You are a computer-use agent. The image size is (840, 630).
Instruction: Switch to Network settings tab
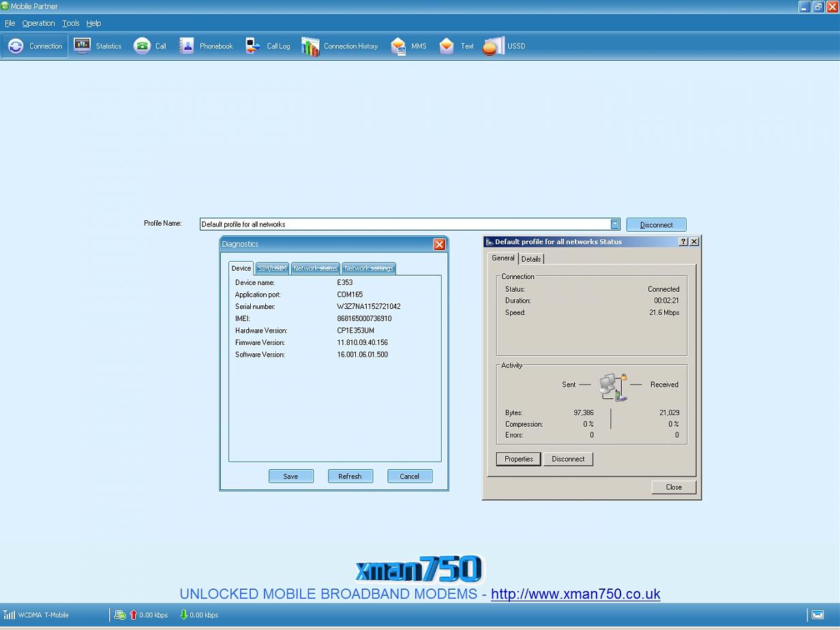pos(368,269)
